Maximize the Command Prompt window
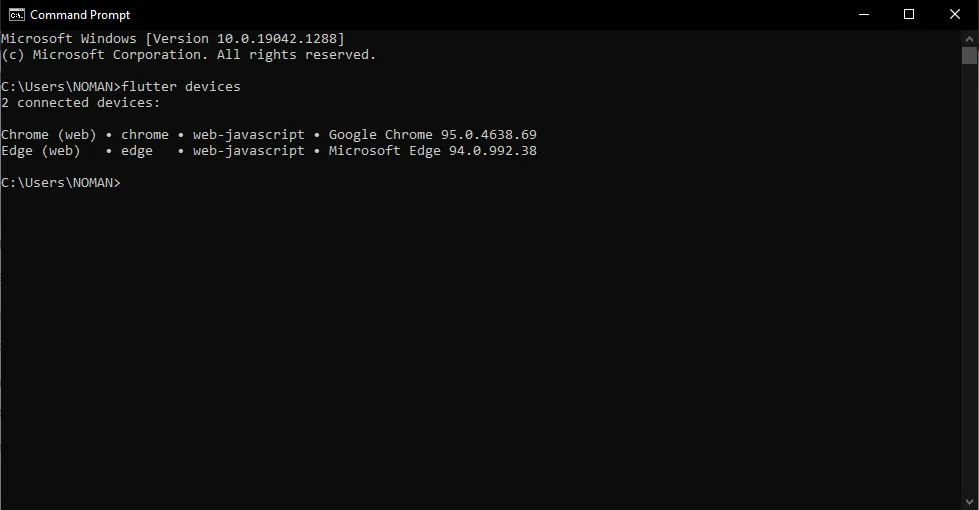Screen dimensions: 979x510 point(909,14)
